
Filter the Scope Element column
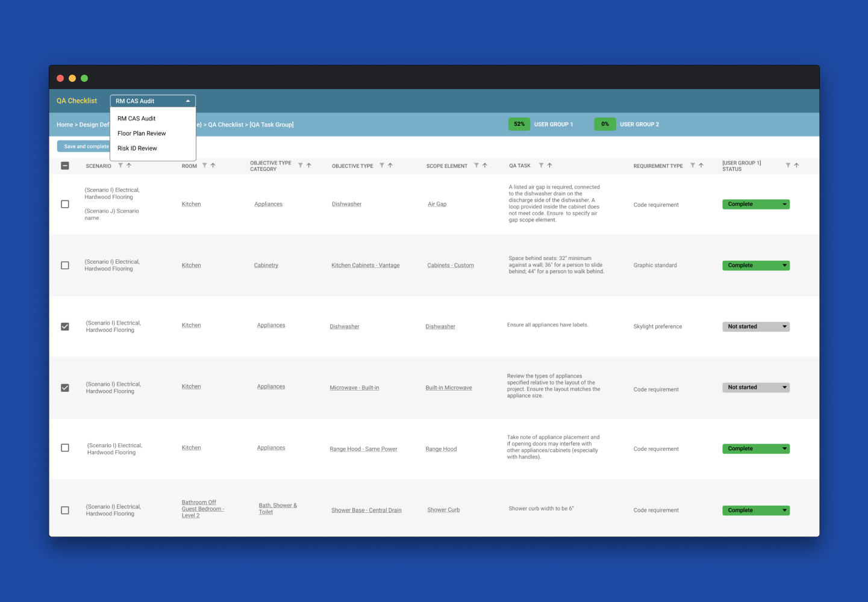pyautogui.click(x=476, y=166)
